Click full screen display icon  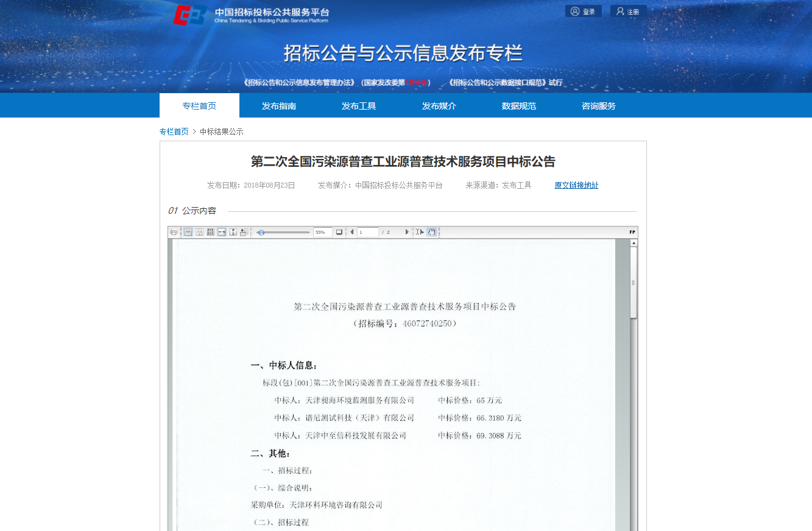339,232
